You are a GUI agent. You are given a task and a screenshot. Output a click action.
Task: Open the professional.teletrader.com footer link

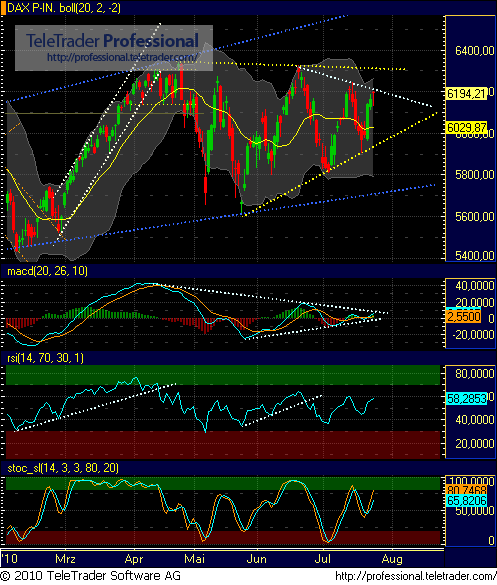(415, 576)
